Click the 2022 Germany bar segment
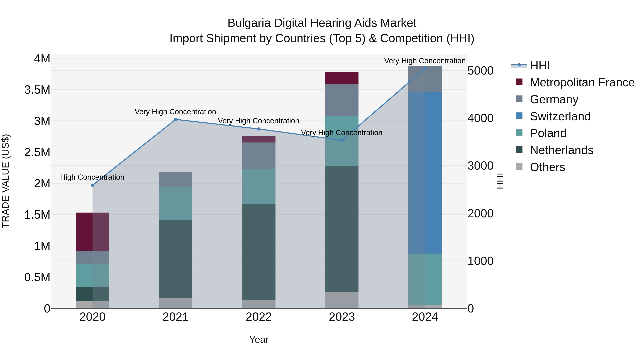The image size is (644, 362). tap(259, 156)
